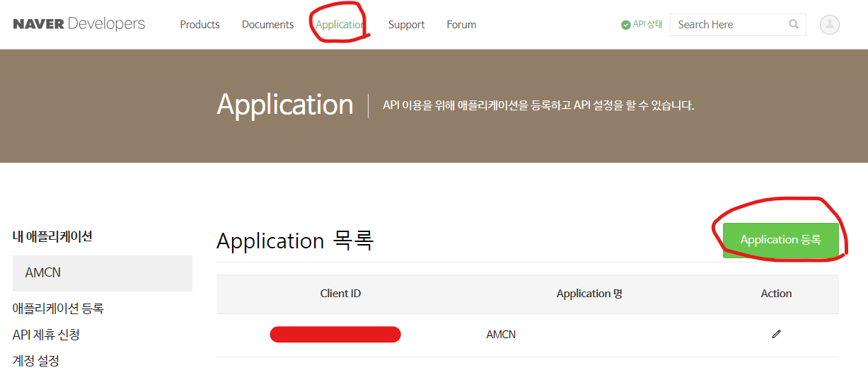The height and width of the screenshot is (375, 868).
Task: Select AMCN in the sidebar
Action: [103, 273]
